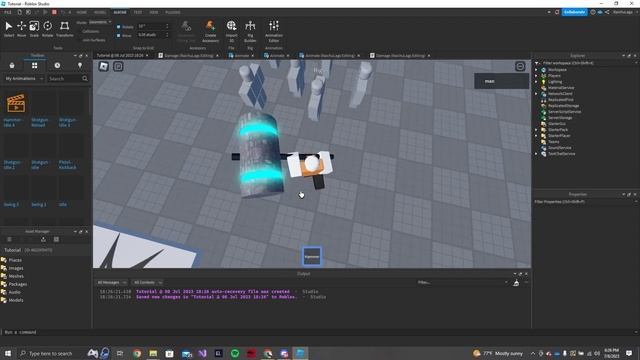Viewport: 640px width, 360px height.
Task: Expand the StarterPlayer tree node
Action: 536,136
